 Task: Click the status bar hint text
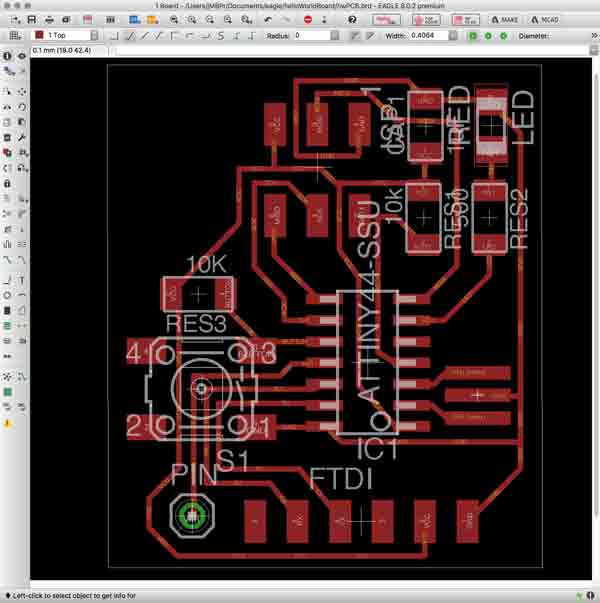[75, 595]
